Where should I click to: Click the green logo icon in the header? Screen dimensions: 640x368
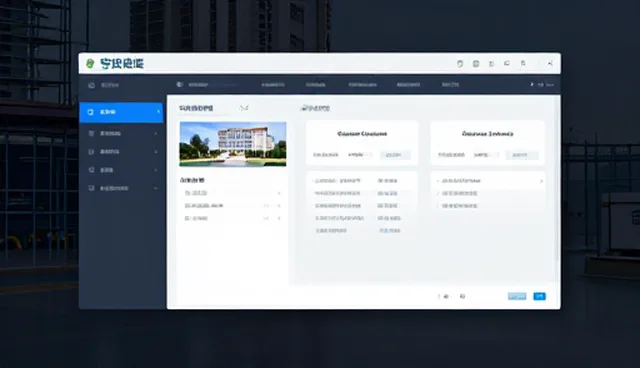[90, 63]
